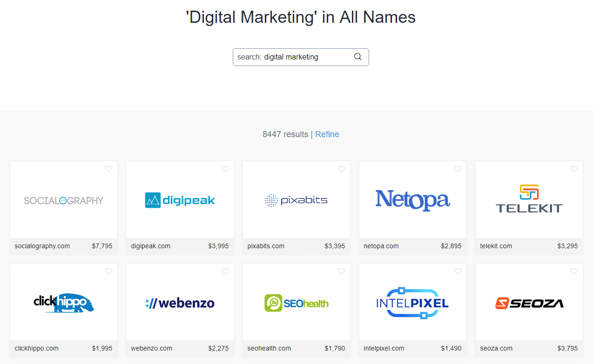Toggle the favorite heart on clickhippo.com
The width and height of the screenshot is (593, 364).
pyautogui.click(x=108, y=271)
